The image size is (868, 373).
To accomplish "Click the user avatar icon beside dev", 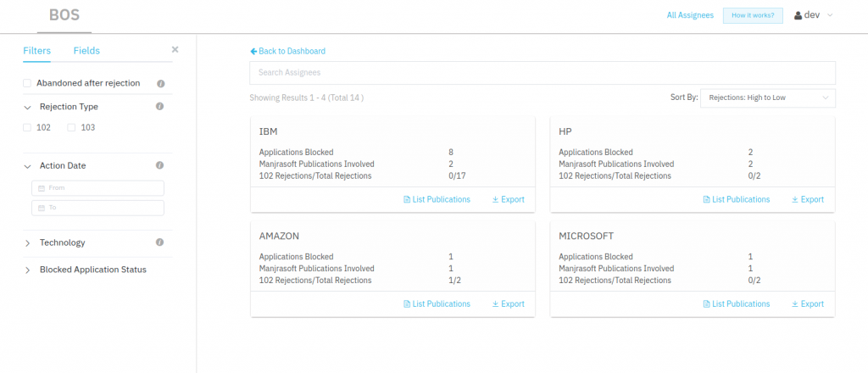I will click(798, 15).
